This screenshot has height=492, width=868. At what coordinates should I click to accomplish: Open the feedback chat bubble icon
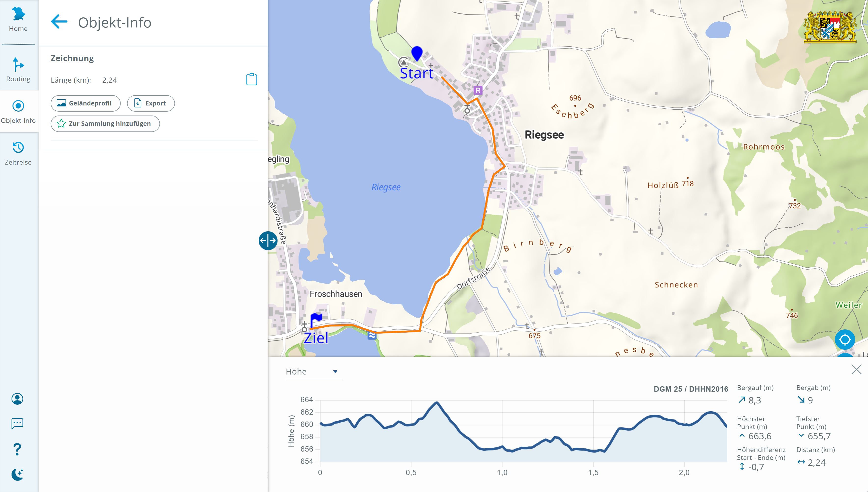tap(17, 424)
